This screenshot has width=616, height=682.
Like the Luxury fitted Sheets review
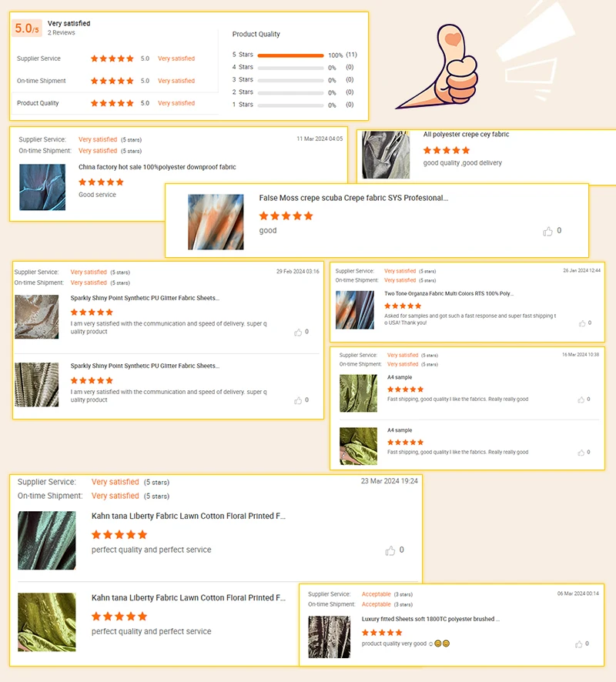(x=578, y=644)
